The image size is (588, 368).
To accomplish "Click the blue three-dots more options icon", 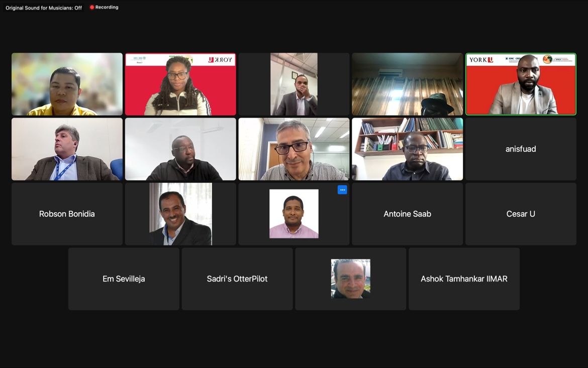I will pos(342,190).
